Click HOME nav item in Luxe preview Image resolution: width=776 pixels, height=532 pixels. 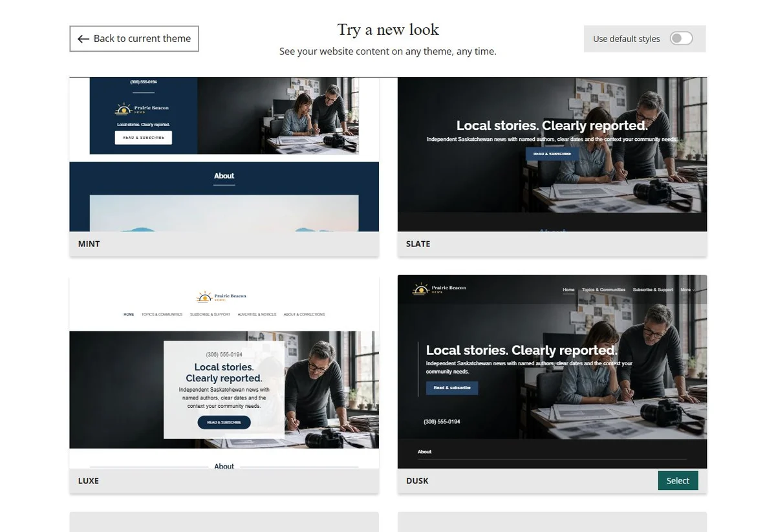[x=129, y=314]
